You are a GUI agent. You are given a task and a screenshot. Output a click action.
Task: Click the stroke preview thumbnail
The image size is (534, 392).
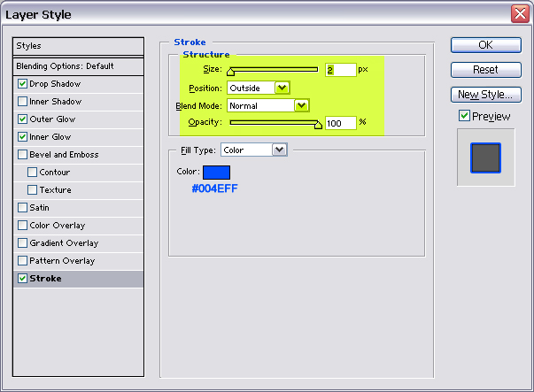485,158
